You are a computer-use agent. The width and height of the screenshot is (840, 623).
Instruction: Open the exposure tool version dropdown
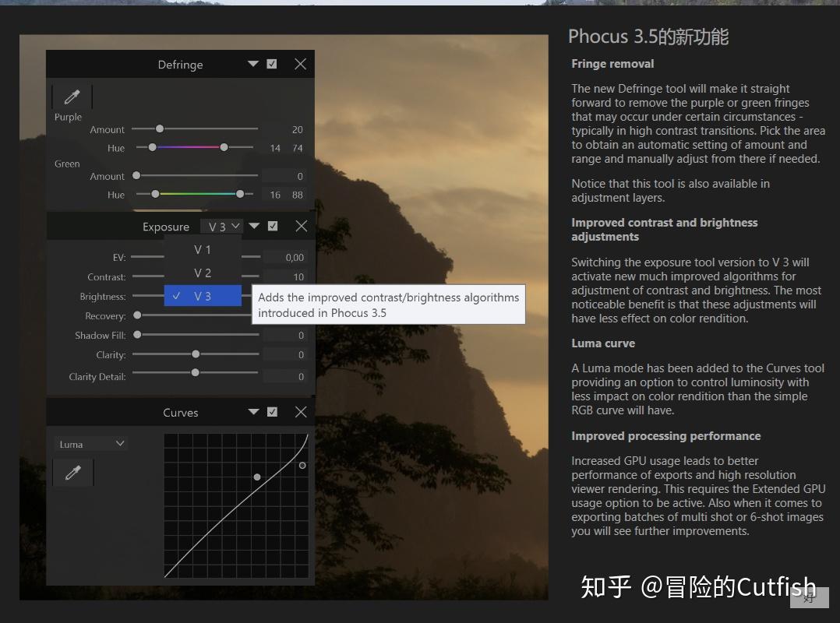click(222, 226)
